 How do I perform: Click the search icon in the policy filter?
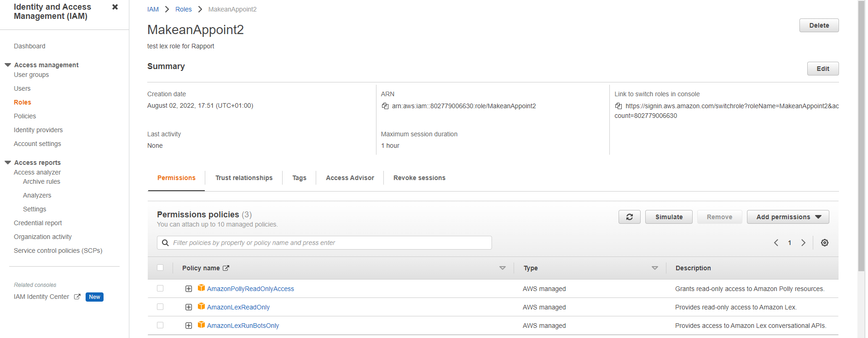(x=165, y=243)
